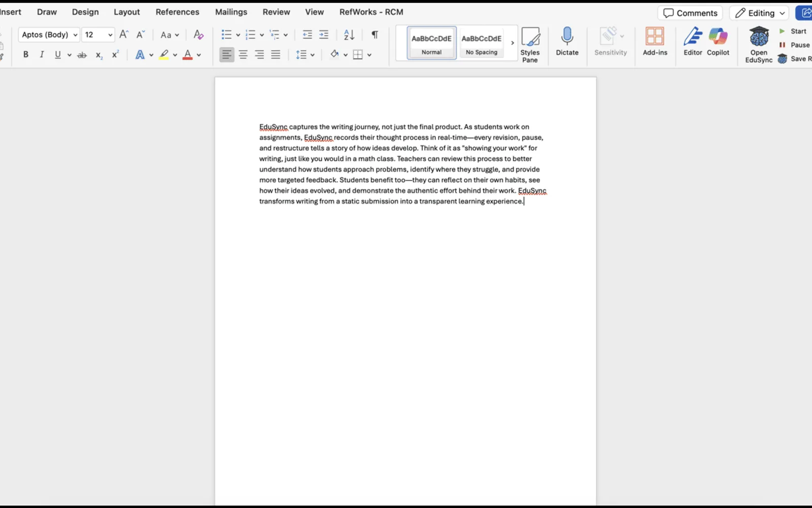Align text to the right
Image resolution: width=812 pixels, height=508 pixels.
click(x=259, y=54)
